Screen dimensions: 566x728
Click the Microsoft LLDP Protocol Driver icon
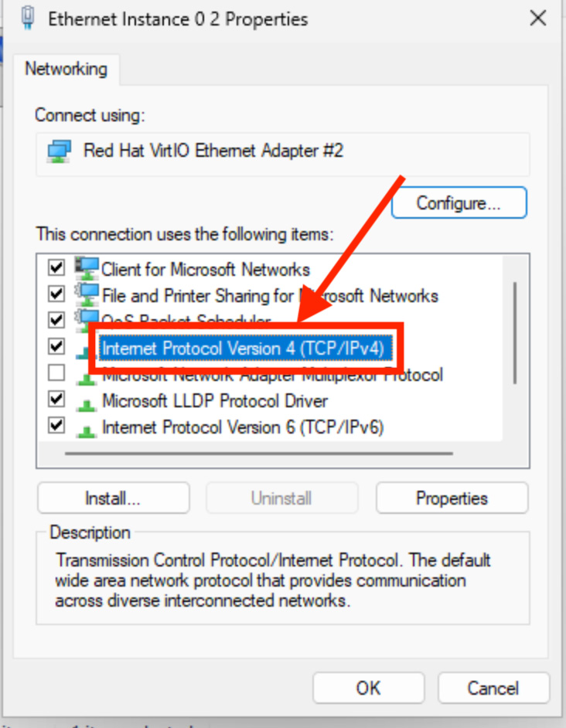pyautogui.click(x=86, y=400)
